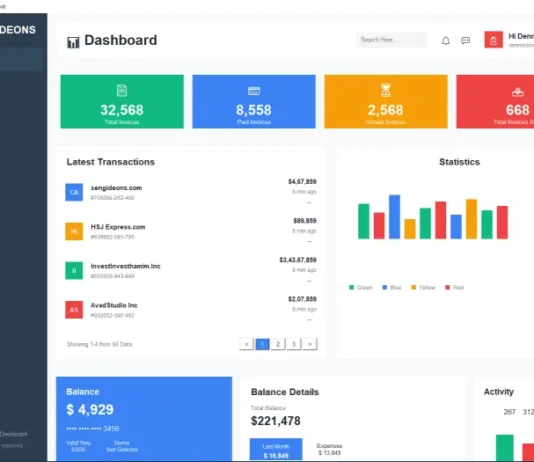Click the DEONS logo in the sidebar
Screen dimensions: 534x462
(18, 30)
